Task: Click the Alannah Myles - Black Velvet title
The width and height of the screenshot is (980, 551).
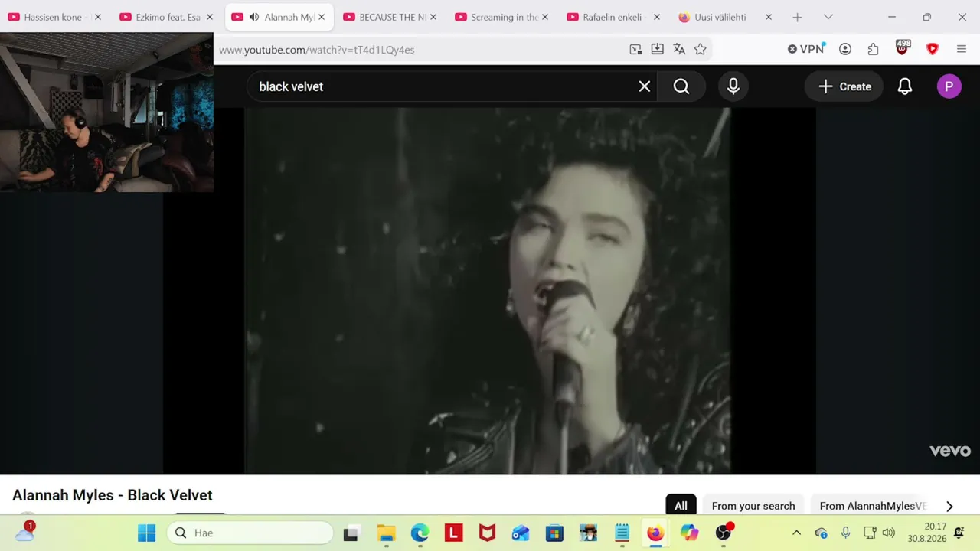Action: [113, 495]
